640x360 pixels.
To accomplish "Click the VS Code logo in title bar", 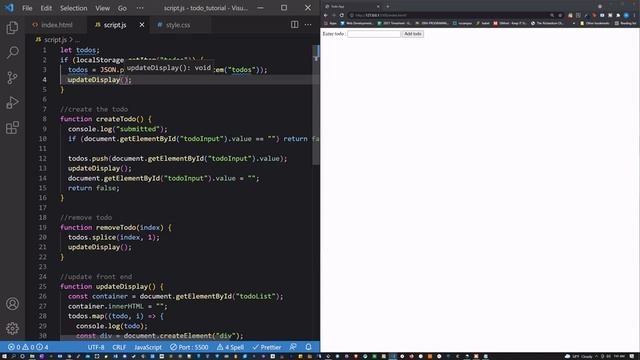I will coord(9,8).
